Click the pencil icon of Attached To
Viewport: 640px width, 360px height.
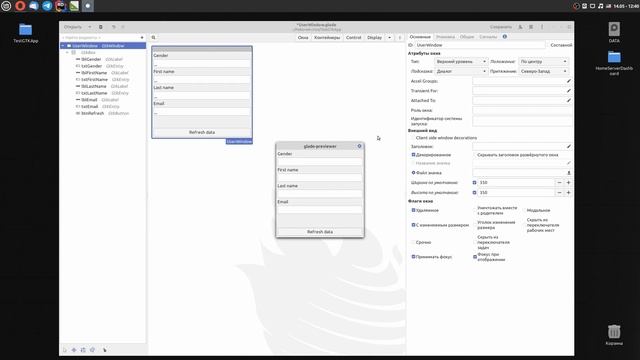[569, 100]
